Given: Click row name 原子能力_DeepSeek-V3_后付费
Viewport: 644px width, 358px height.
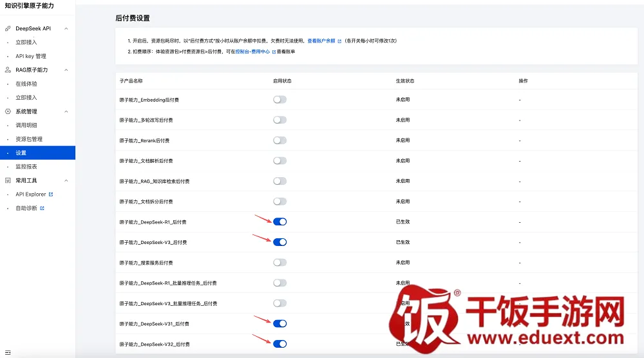Looking at the screenshot, I should click(x=153, y=242).
